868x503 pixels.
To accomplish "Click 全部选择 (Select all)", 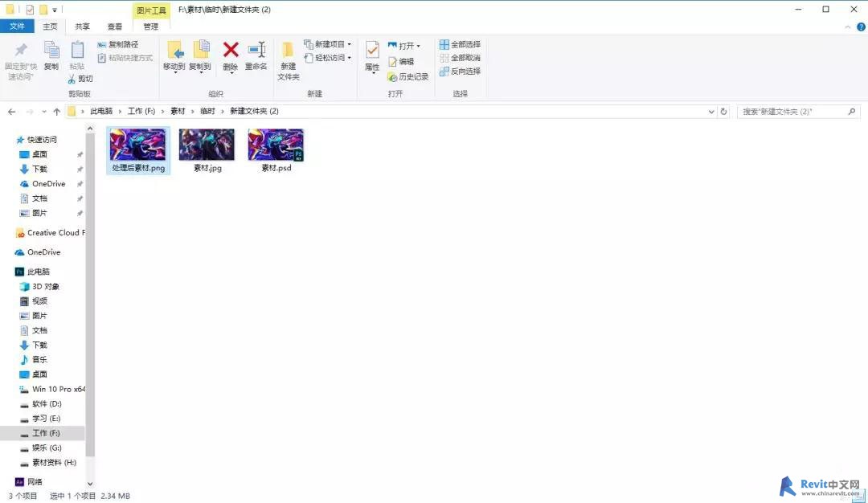I will point(460,44).
